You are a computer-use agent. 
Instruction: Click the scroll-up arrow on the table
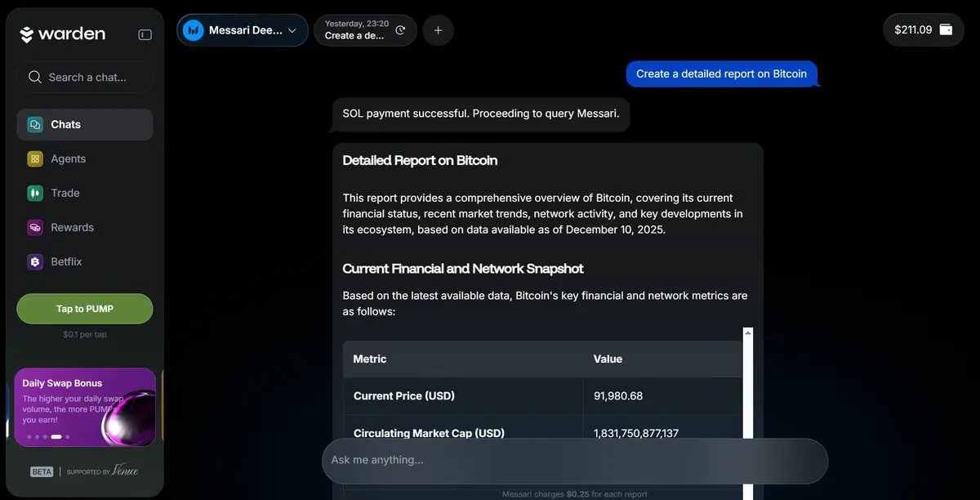tap(748, 333)
